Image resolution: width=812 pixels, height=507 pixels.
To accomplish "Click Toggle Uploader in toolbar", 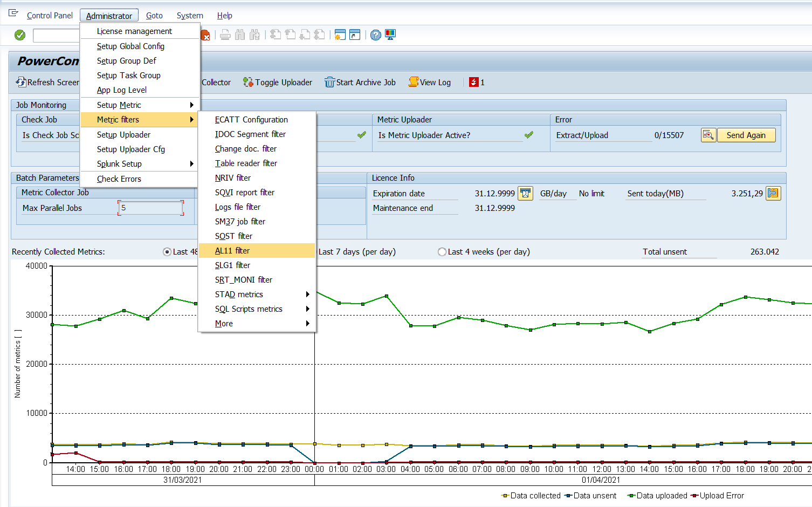I will [278, 83].
